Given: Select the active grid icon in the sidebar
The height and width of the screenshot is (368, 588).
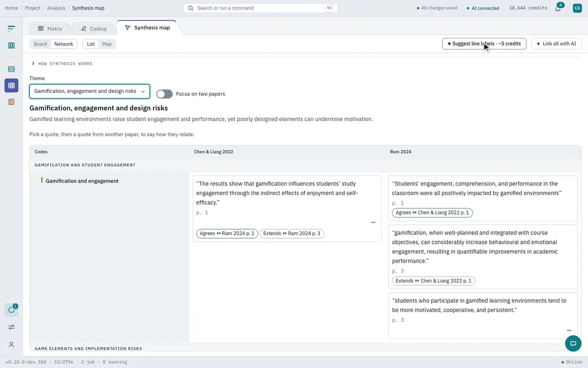Looking at the screenshot, I should [11, 86].
